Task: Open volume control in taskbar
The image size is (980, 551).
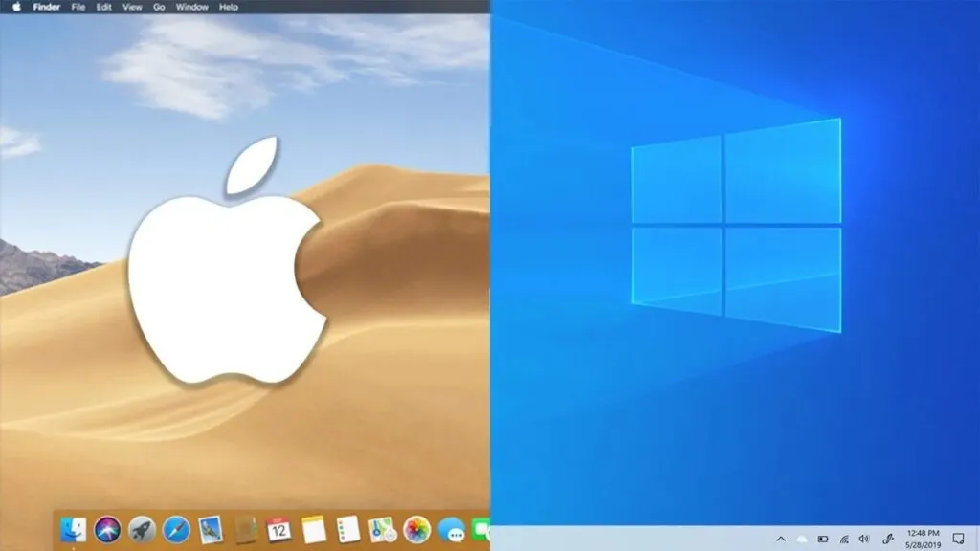Action: click(x=864, y=539)
